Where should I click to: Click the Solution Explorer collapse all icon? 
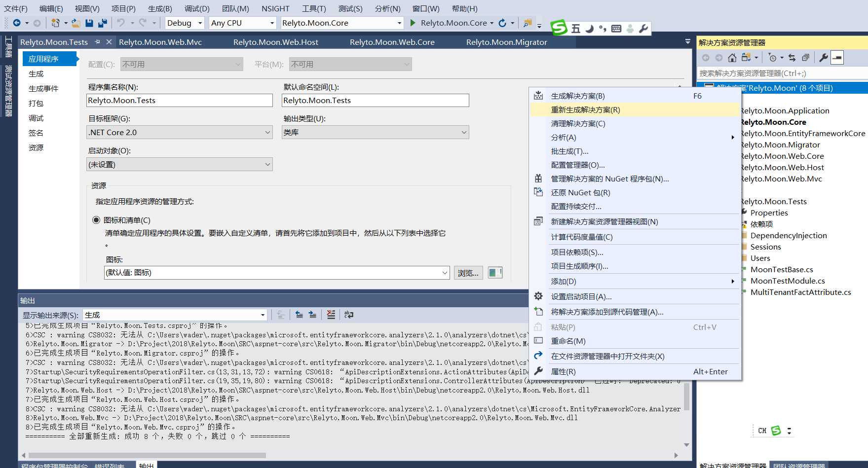point(805,58)
